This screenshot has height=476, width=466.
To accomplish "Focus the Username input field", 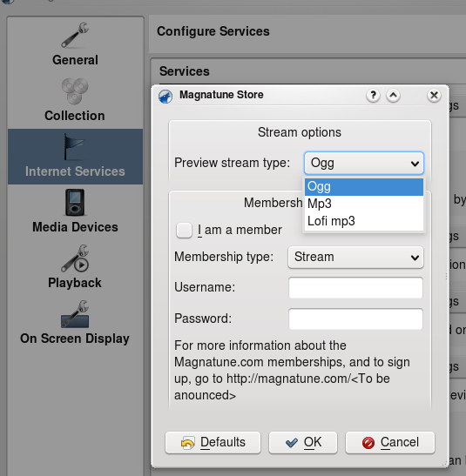I will coord(355,287).
